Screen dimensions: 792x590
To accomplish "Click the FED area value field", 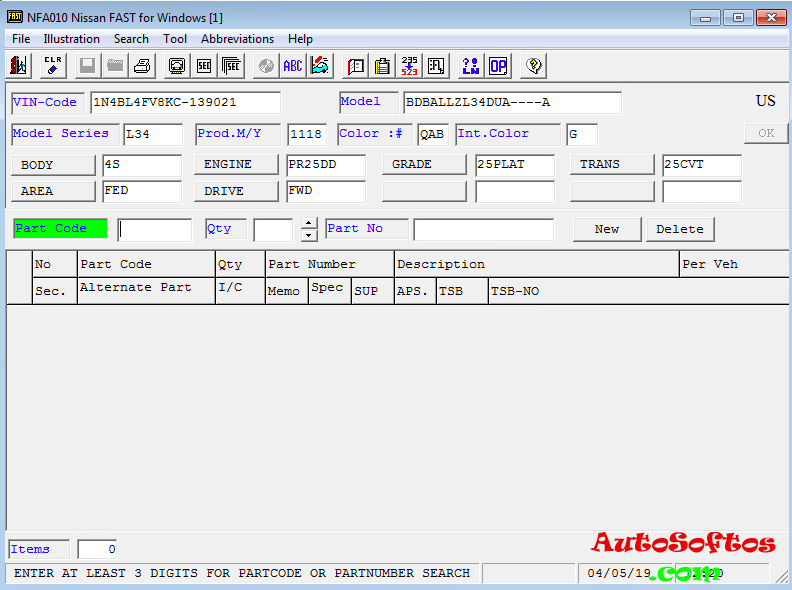I will pyautogui.click(x=142, y=192).
